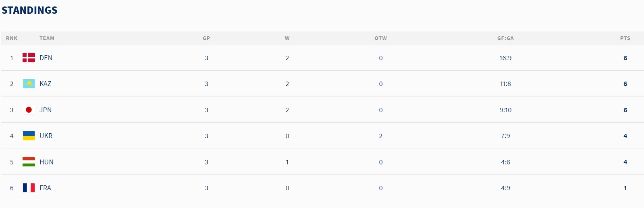This screenshot has height=208, width=644.
Task: Click the OTW column header
Action: [381, 38]
